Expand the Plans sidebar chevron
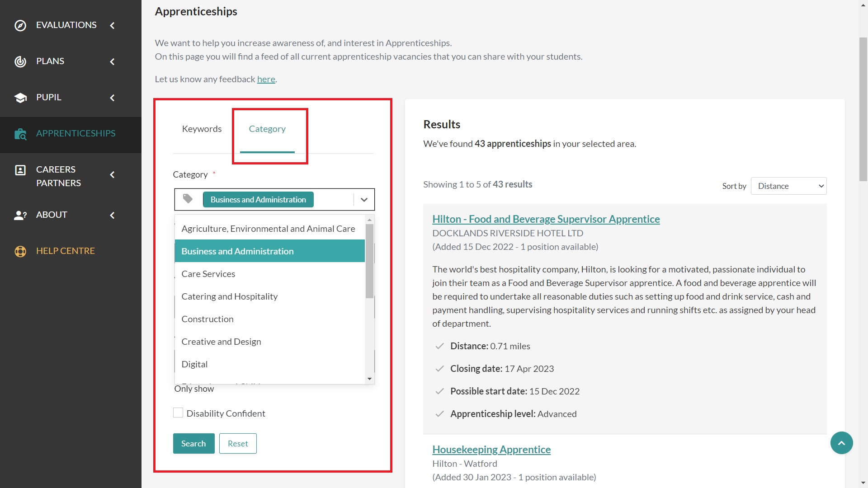Image resolution: width=868 pixels, height=488 pixels. pos(113,61)
